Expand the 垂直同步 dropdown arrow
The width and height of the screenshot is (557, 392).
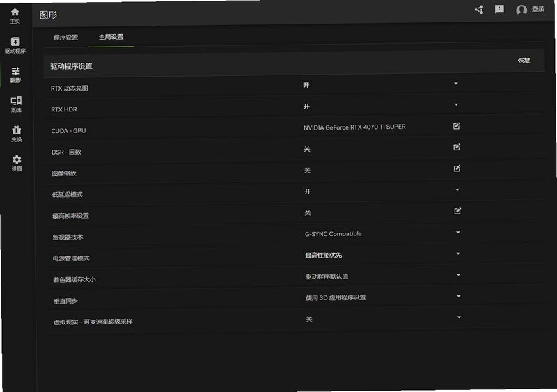tap(459, 296)
